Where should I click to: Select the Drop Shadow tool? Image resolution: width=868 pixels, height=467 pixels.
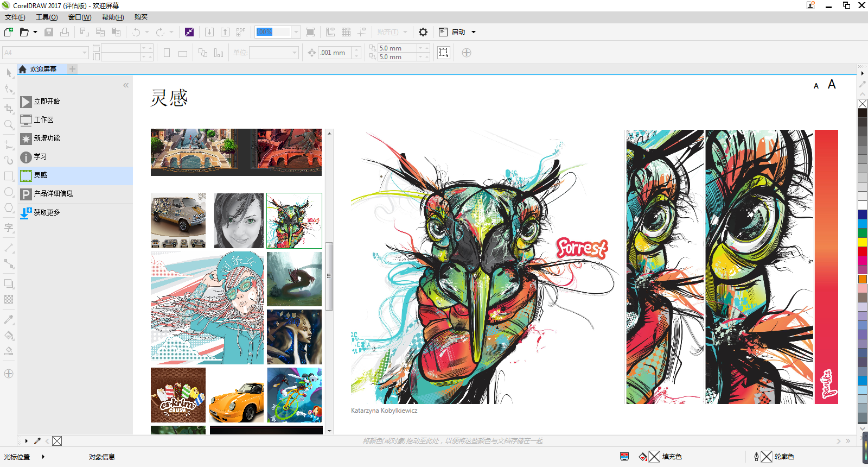[x=9, y=283]
